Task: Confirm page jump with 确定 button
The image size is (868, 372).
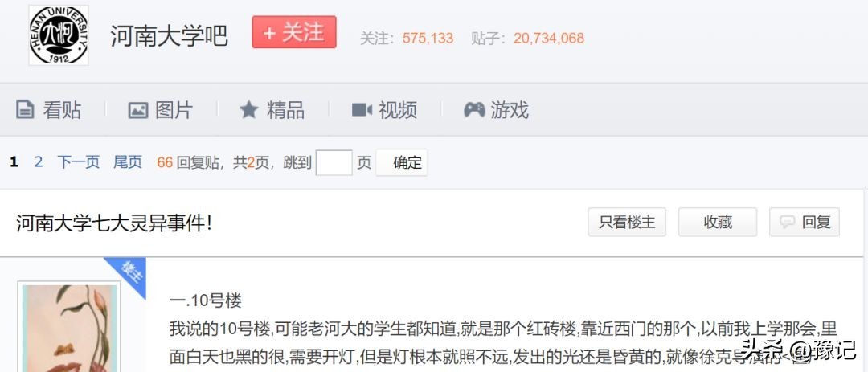Action: [x=402, y=163]
